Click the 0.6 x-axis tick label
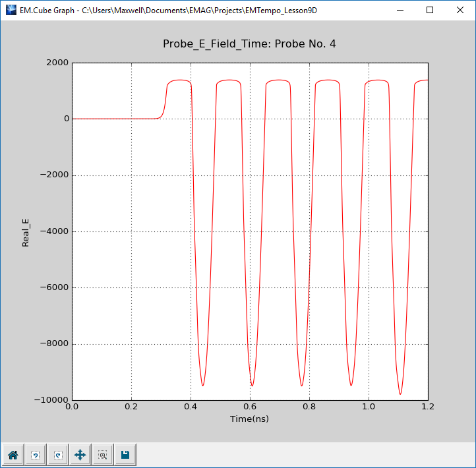 [x=250, y=407]
